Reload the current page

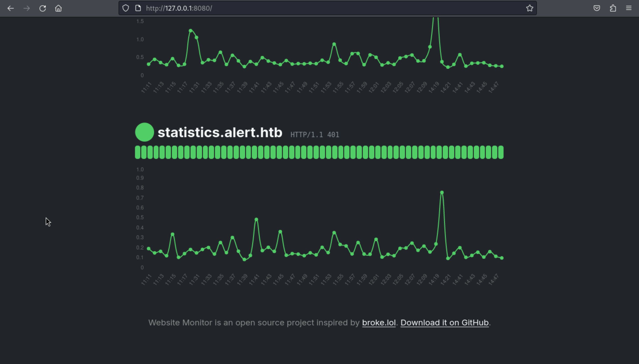point(42,8)
